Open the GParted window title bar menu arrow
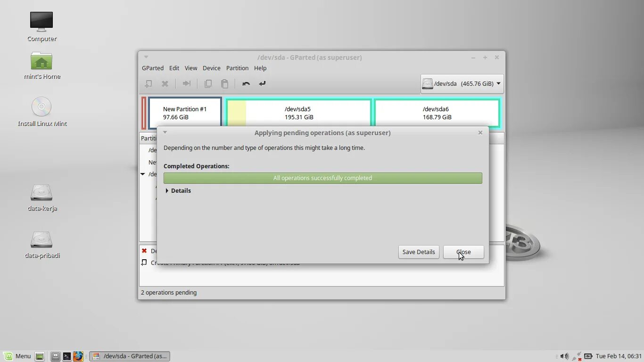The height and width of the screenshot is (362, 644). point(146,57)
